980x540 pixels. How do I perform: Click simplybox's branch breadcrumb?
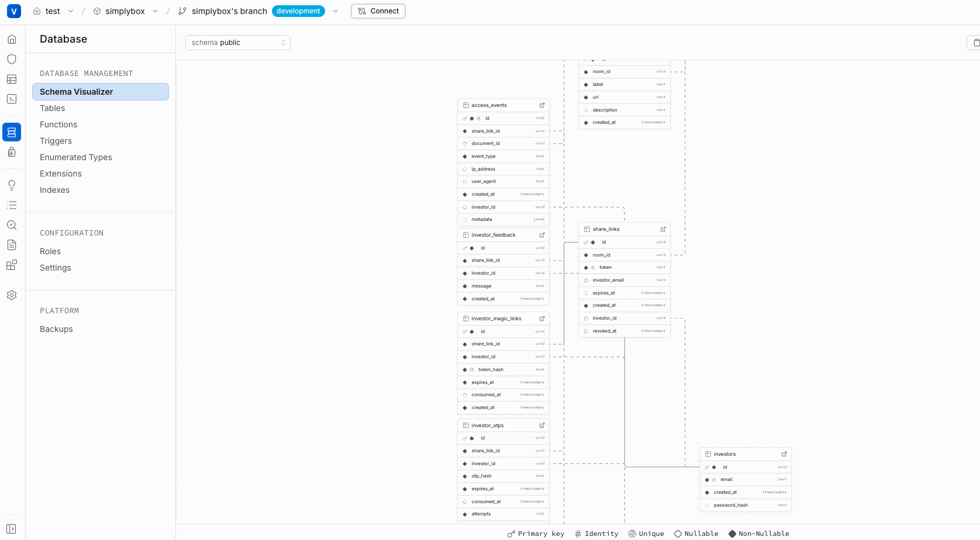pos(223,11)
